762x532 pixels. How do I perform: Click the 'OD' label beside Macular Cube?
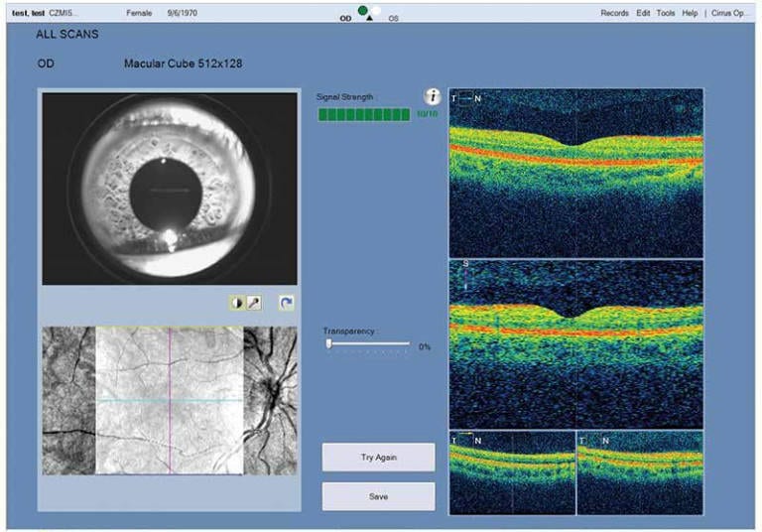[46, 64]
